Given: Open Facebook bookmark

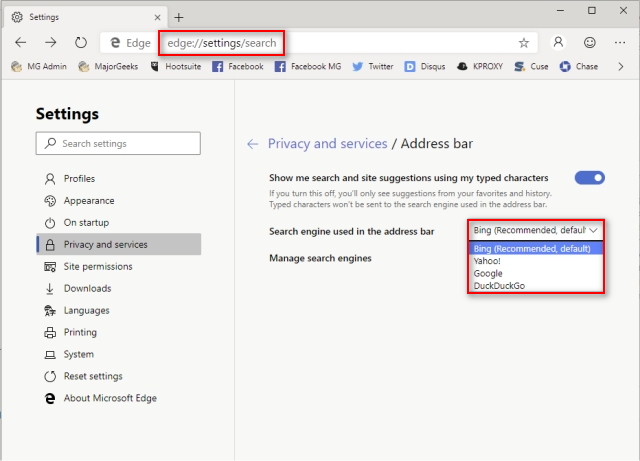Looking at the screenshot, I should [x=238, y=67].
